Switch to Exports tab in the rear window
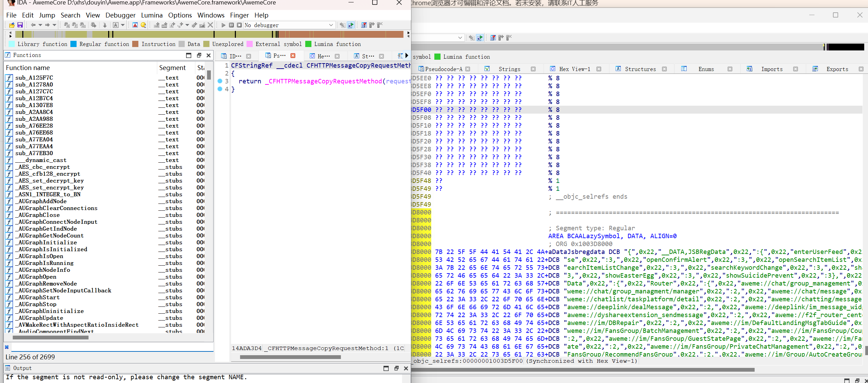Viewport: 868px width, 383px height. [837, 69]
